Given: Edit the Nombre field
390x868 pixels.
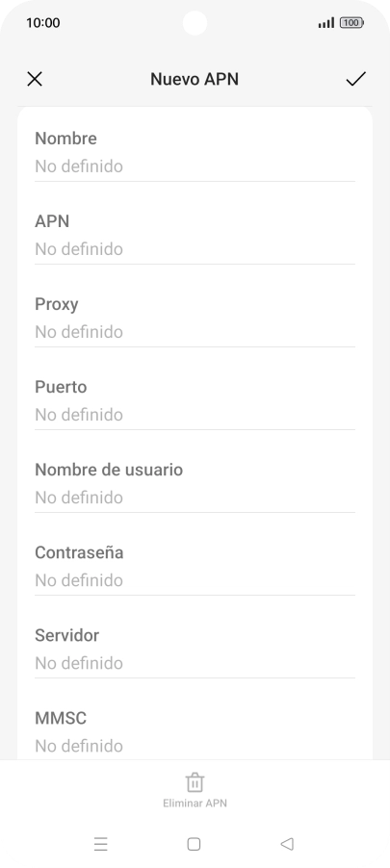Looking at the screenshot, I should pos(195,152).
